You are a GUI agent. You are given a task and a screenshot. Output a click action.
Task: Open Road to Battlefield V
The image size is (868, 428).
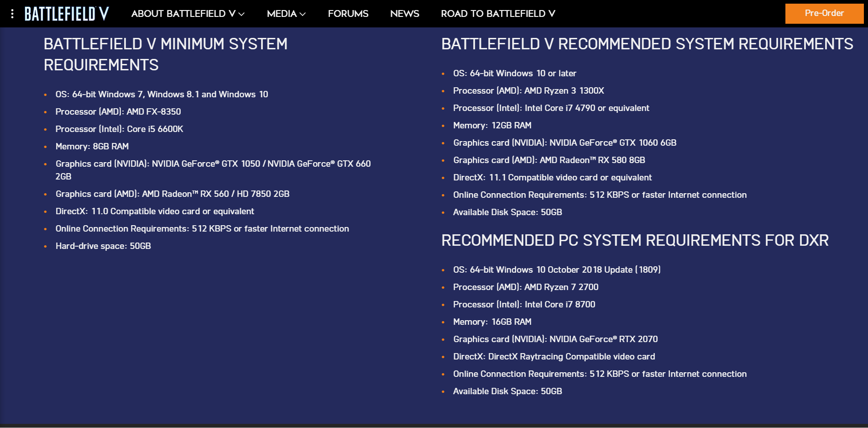click(x=497, y=14)
